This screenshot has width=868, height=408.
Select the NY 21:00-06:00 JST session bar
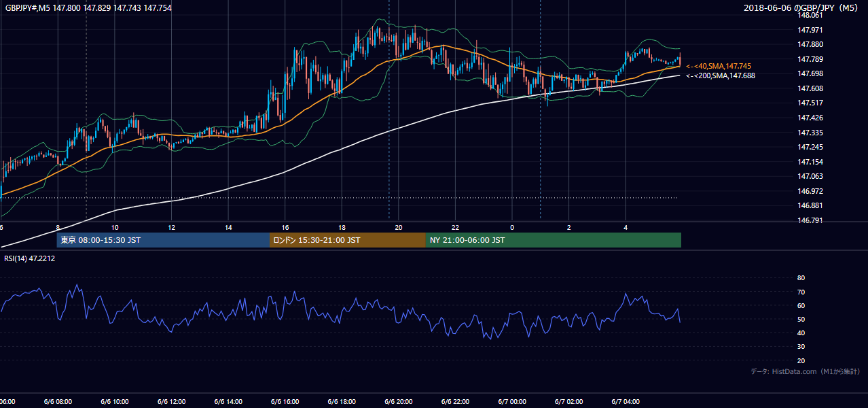click(554, 240)
